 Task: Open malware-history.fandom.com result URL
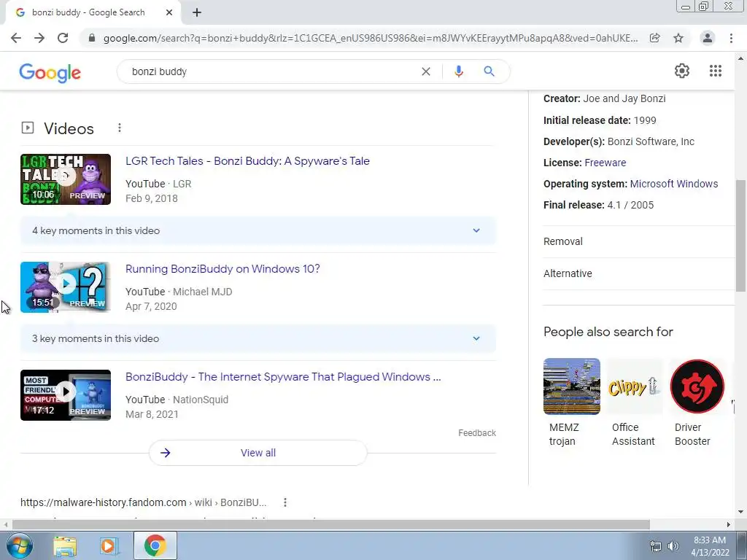coord(144,502)
